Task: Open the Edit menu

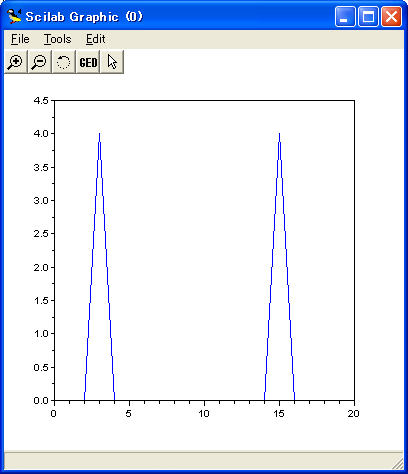Action: tap(96, 39)
